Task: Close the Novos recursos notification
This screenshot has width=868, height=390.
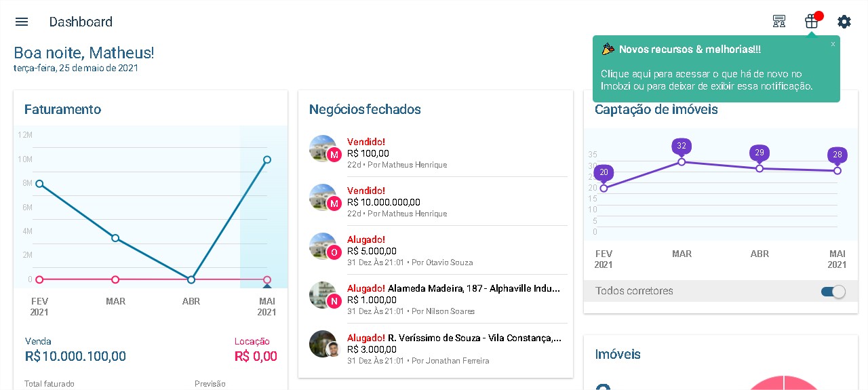Action: tap(833, 44)
